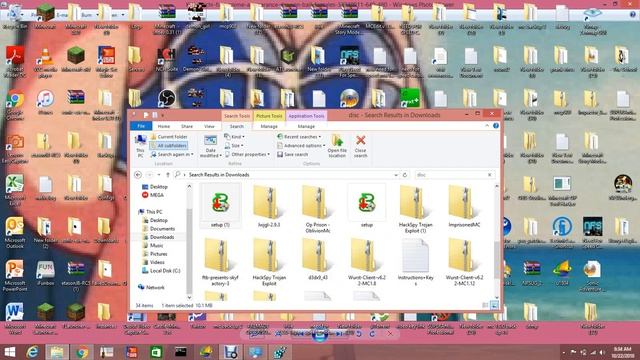
Task: Open the Size filter dropdown
Action: 233,145
